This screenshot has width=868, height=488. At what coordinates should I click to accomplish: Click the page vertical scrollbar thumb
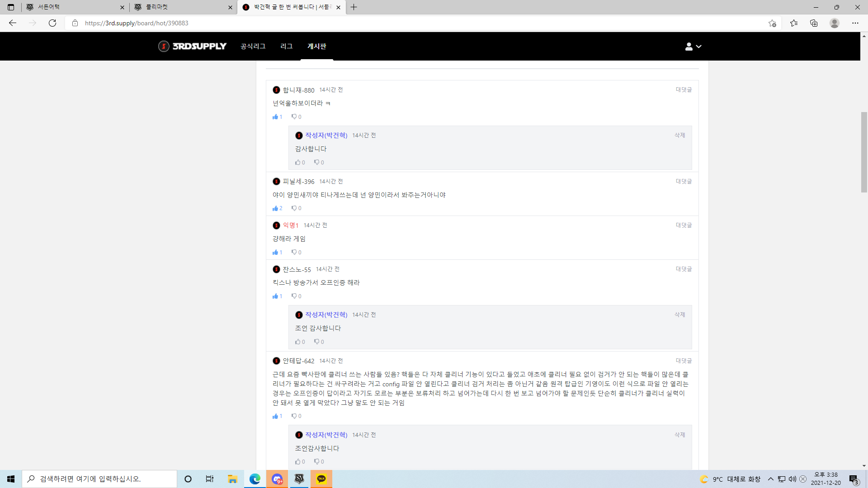(x=864, y=152)
